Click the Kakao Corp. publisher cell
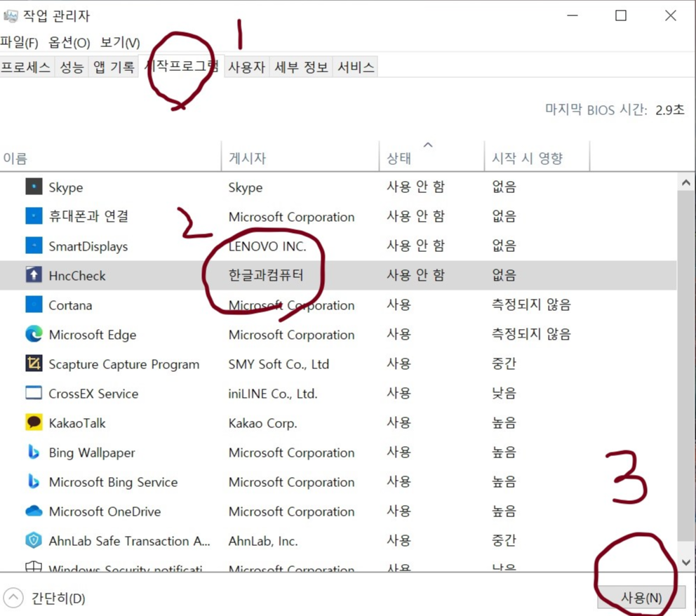The height and width of the screenshot is (616, 696). click(263, 423)
